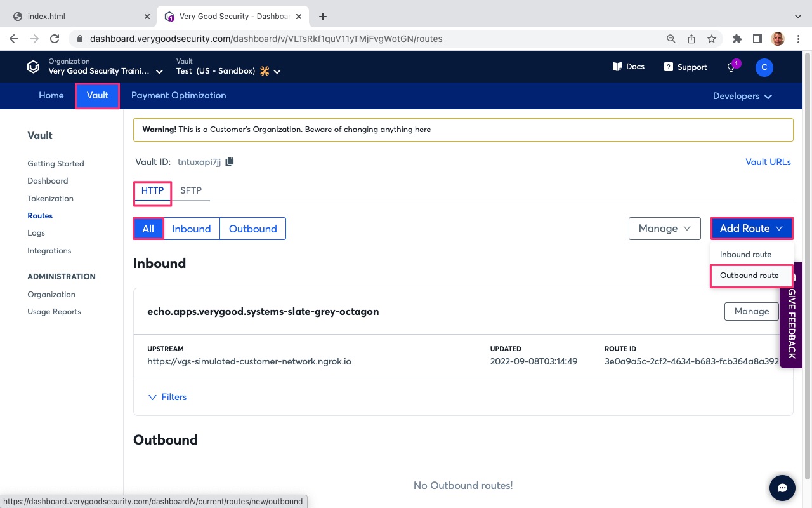This screenshot has height=508, width=812.
Task: Open the browser extensions puzzle icon
Action: [737, 39]
